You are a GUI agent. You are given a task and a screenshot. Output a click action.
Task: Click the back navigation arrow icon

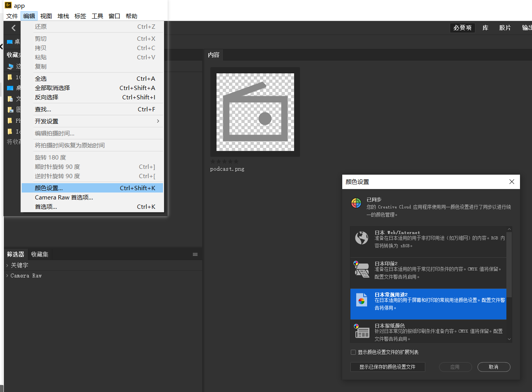(x=14, y=28)
